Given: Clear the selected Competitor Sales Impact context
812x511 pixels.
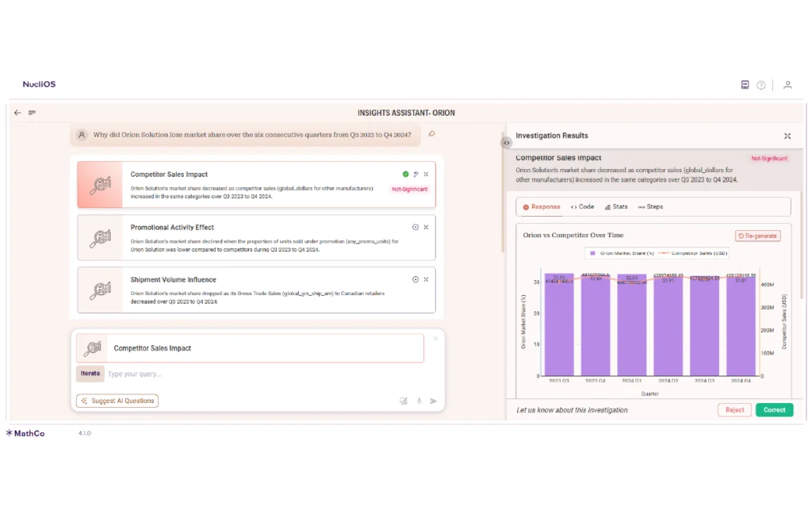Looking at the screenshot, I should 435,339.
